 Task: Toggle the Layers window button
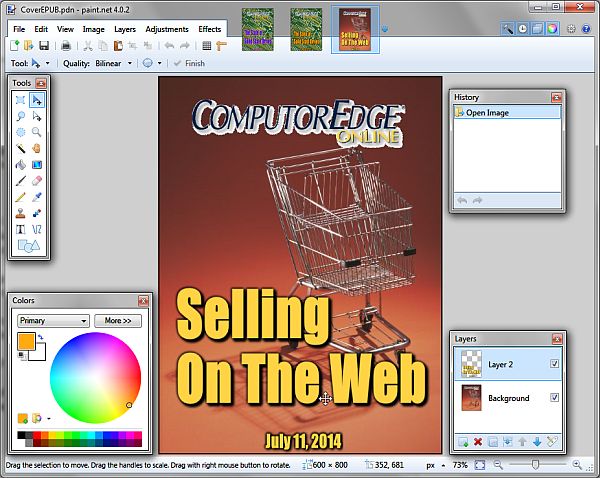click(537, 29)
